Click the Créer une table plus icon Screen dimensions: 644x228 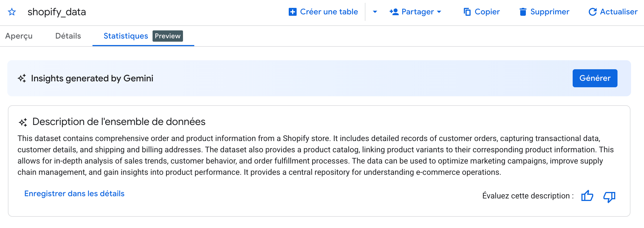293,12
